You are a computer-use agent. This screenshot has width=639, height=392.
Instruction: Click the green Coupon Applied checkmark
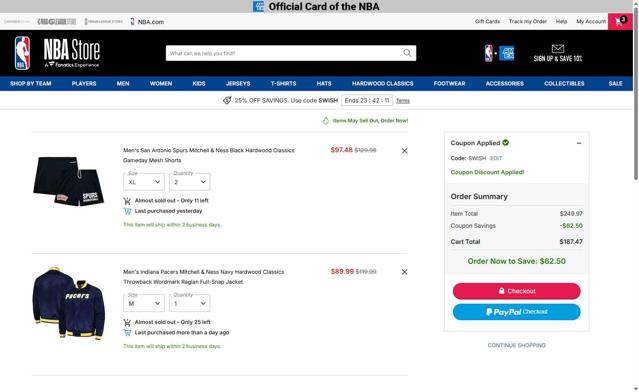tap(506, 143)
